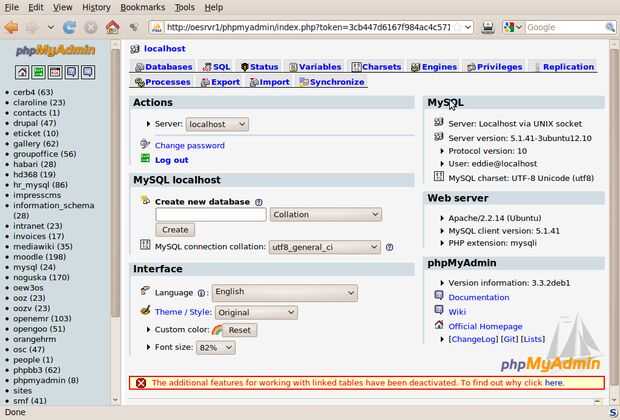Open the Tools menu
This screenshot has width=620, height=420.
[x=184, y=8]
